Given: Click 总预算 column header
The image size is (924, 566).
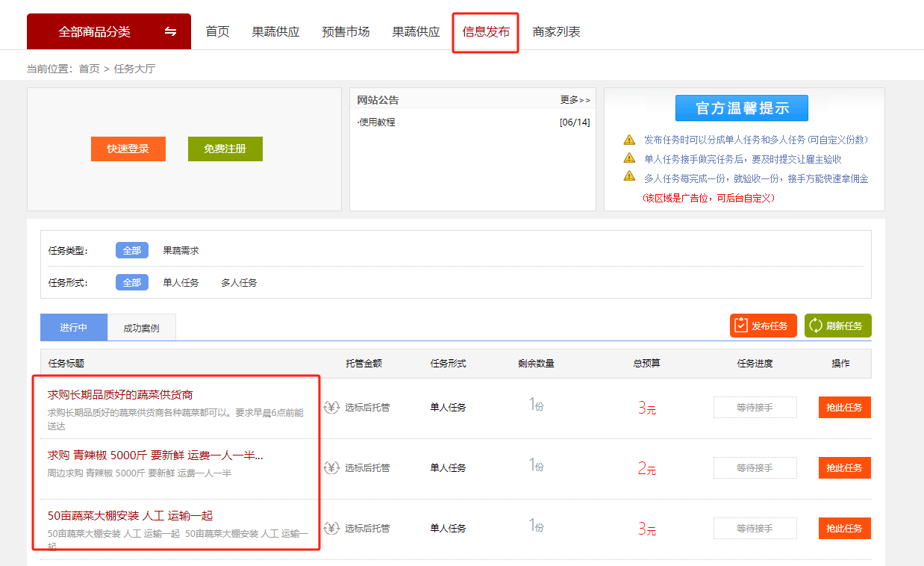Looking at the screenshot, I should pyautogui.click(x=646, y=364).
